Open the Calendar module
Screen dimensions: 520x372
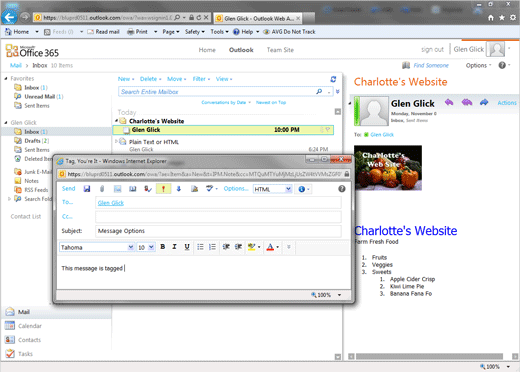(x=30, y=326)
